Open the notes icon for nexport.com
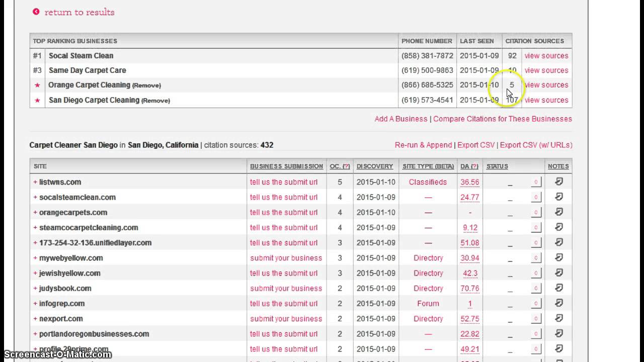This screenshot has height=362, width=644. coord(558,318)
